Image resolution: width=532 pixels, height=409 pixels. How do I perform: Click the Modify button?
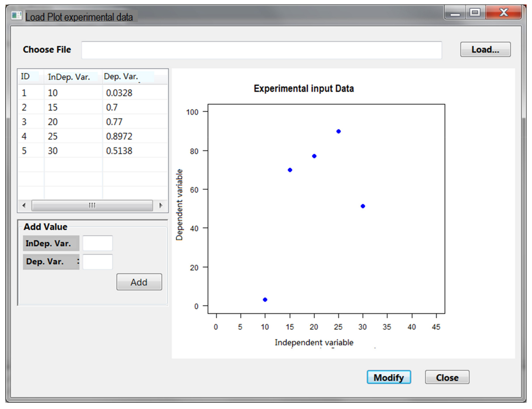[x=389, y=377]
